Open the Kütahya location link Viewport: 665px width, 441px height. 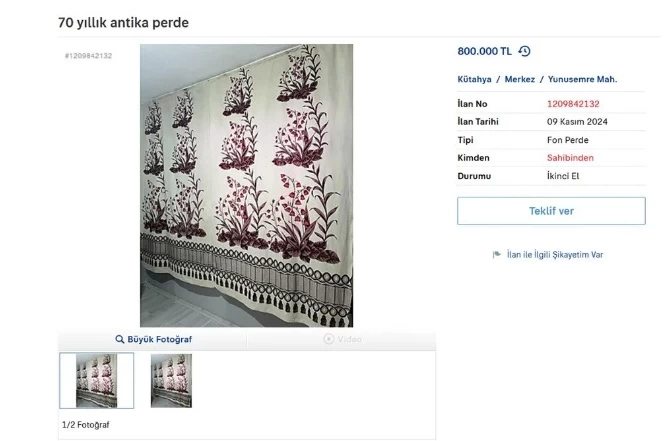click(474, 79)
